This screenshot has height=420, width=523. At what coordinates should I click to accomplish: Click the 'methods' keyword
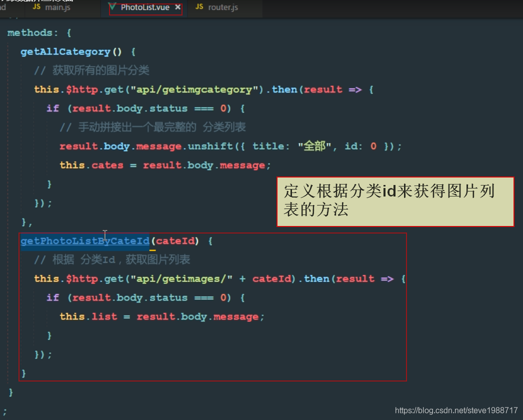tap(29, 32)
